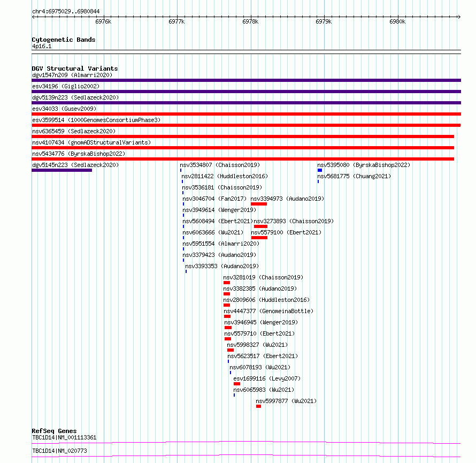This screenshot has height=463, width=476.
Task: Open nsv5434776 (ByrskaBishop2022) label
Action: (x=79, y=154)
